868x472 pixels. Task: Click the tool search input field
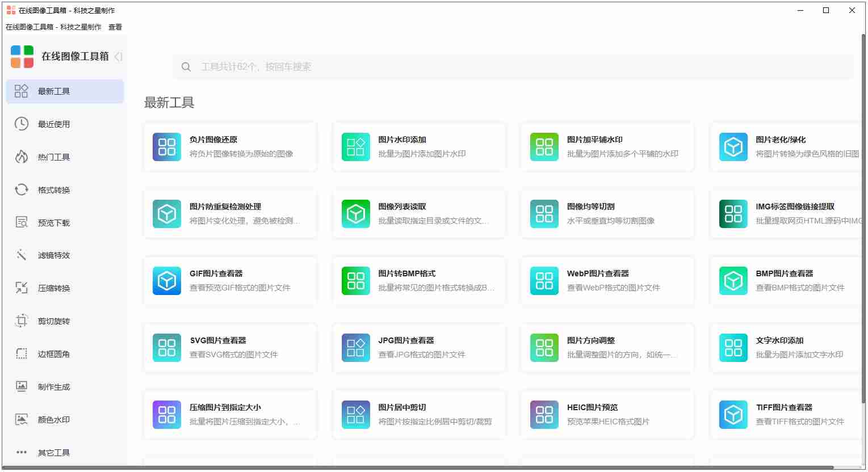511,66
